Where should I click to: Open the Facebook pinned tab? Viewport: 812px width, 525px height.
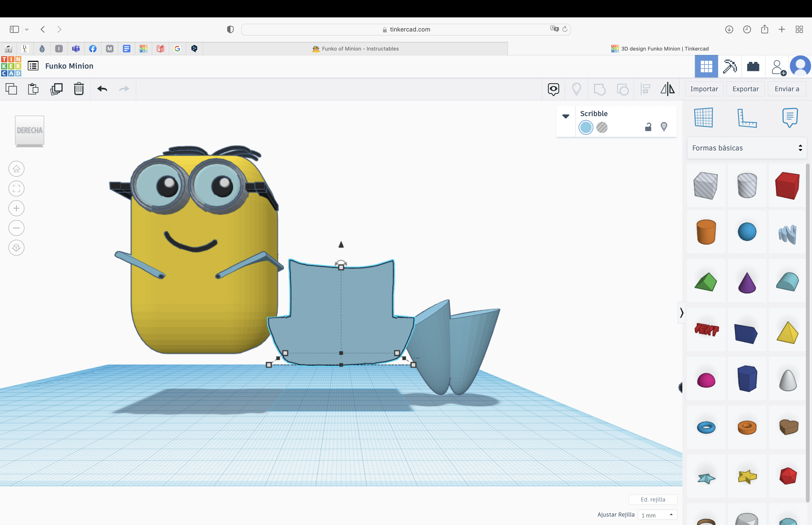click(93, 49)
